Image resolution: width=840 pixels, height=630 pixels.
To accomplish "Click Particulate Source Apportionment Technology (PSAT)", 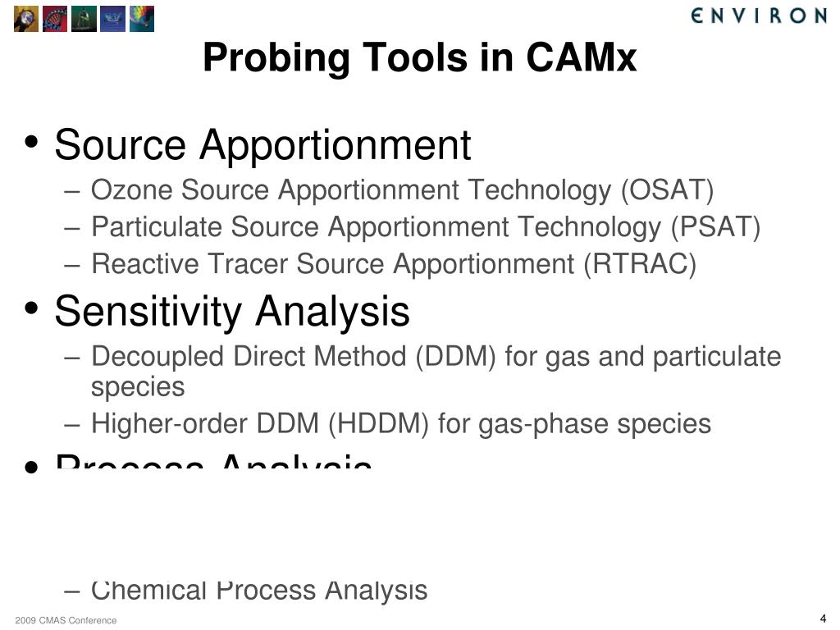I will [x=426, y=227].
